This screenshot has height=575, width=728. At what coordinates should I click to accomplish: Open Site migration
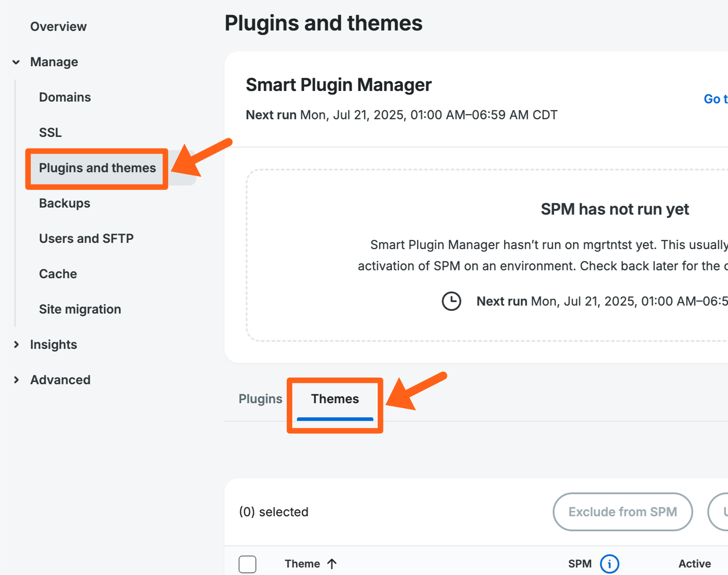click(80, 310)
